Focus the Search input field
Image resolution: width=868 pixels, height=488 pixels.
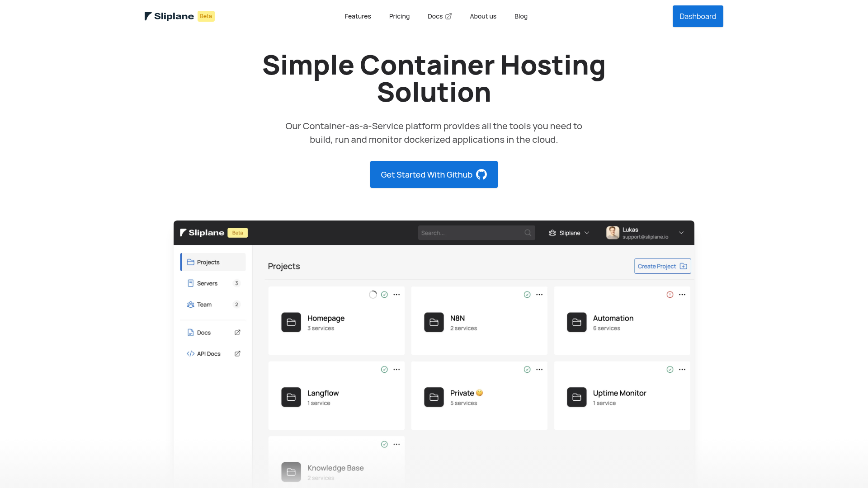pos(470,233)
